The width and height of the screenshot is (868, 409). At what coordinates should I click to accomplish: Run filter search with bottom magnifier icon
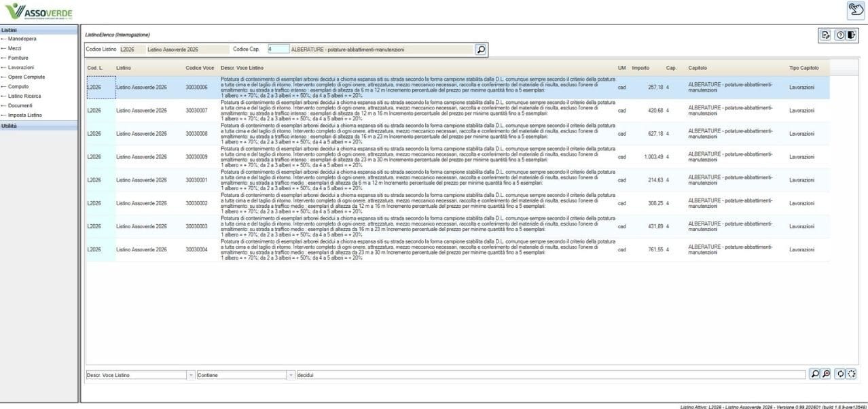(815, 374)
